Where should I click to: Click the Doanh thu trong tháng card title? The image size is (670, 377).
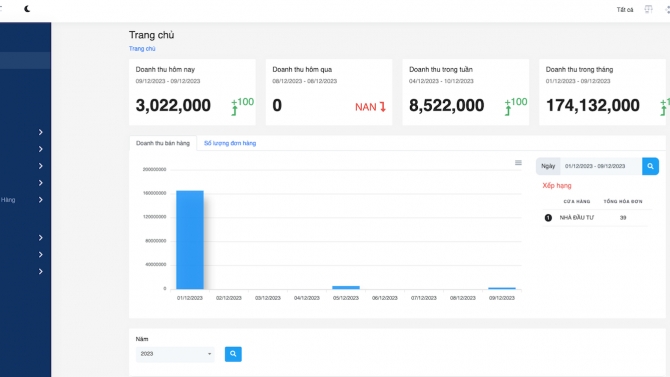[579, 69]
